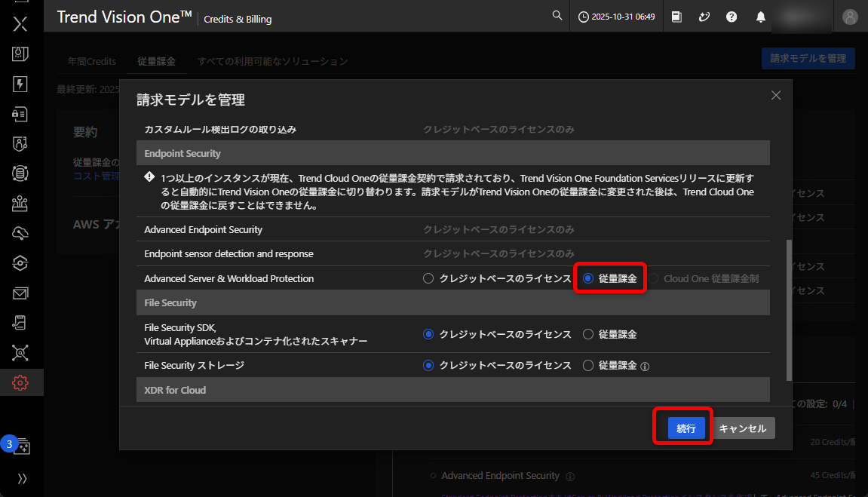Click Endpoint sensor detection and response label
Image resolution: width=868 pixels, height=497 pixels.
(x=229, y=254)
